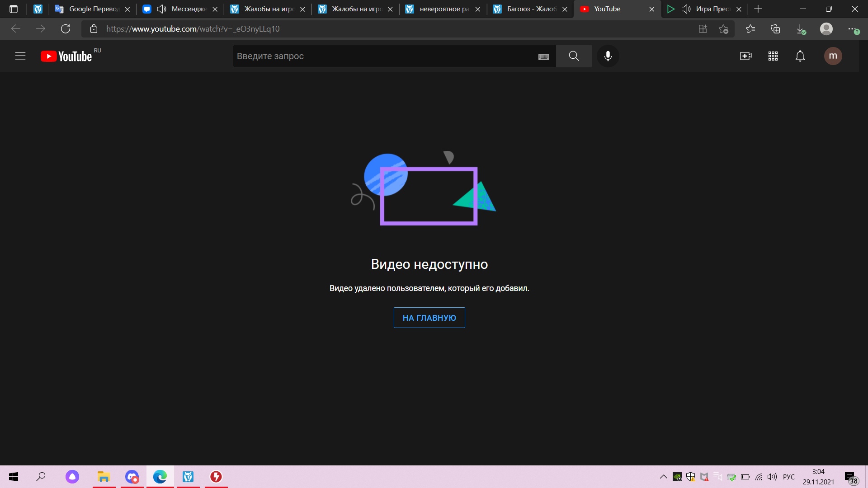Viewport: 868px width, 488px height.
Task: Start voice search with microphone icon
Action: 608,56
